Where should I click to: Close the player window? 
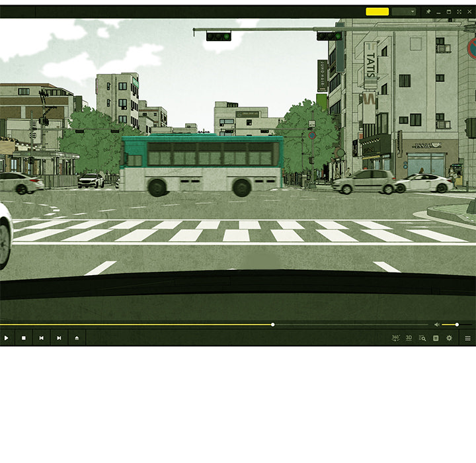tap(469, 11)
